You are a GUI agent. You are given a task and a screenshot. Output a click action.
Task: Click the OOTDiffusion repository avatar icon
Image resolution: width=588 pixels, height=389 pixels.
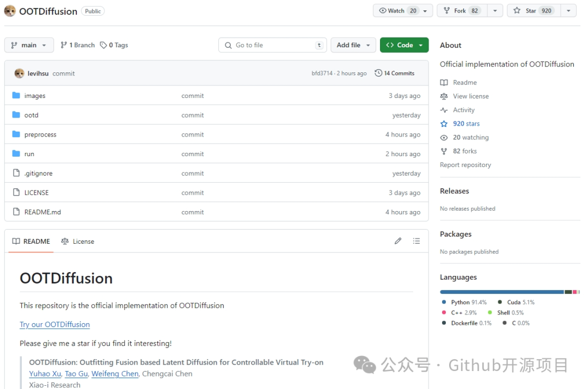point(10,11)
